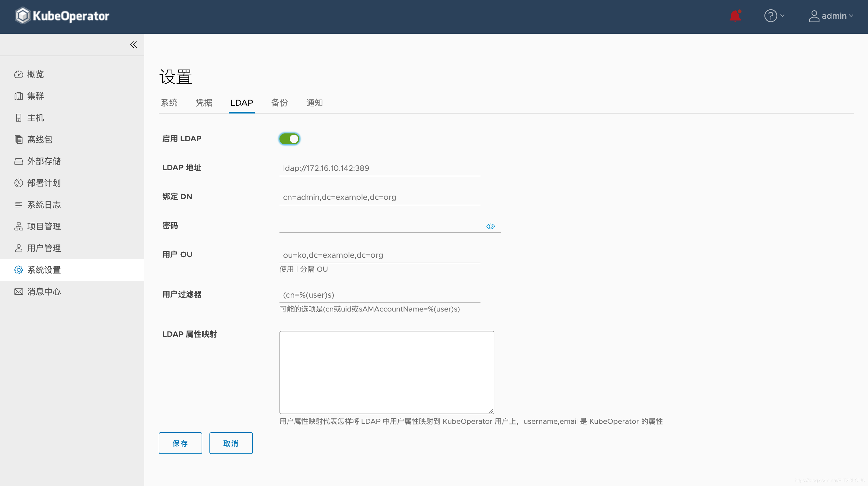This screenshot has height=486, width=868.
Task: Click the KubeOperator logo
Action: 62,16
